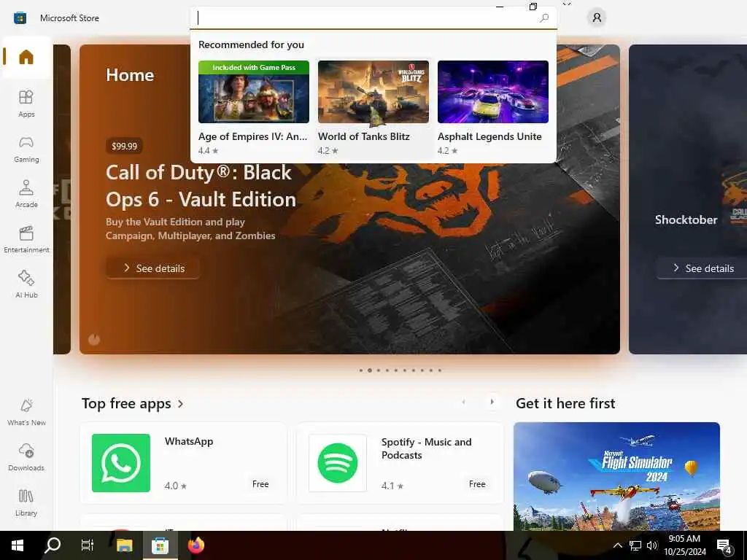This screenshot has width=747, height=560.
Task: Open What's New in sidebar
Action: (26, 412)
